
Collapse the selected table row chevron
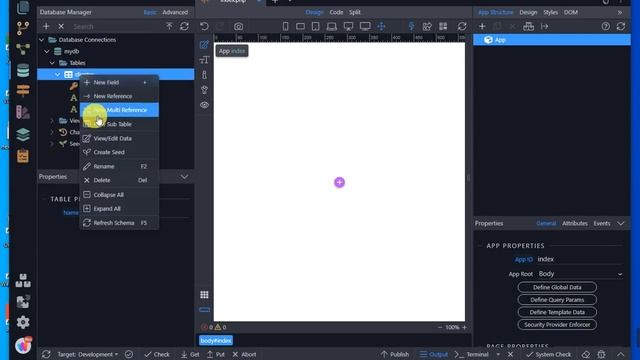tap(58, 74)
